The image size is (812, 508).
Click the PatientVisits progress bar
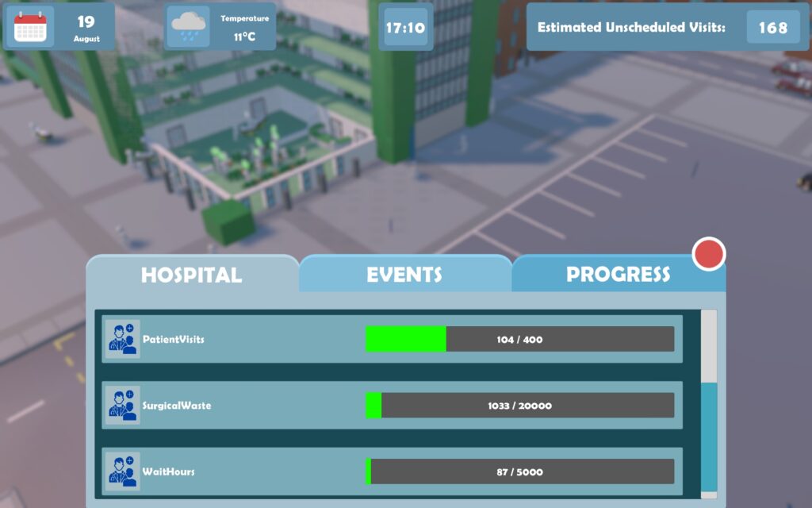pos(519,339)
